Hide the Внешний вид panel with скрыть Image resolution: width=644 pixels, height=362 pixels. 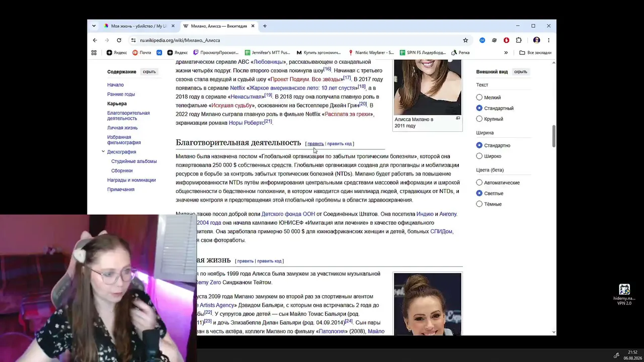point(521,72)
